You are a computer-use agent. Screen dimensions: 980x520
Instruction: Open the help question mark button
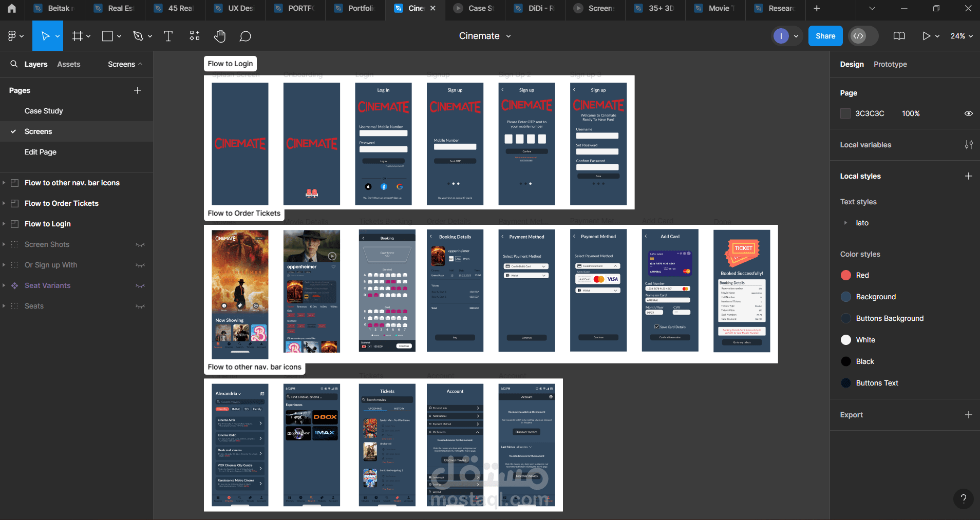[964, 498]
